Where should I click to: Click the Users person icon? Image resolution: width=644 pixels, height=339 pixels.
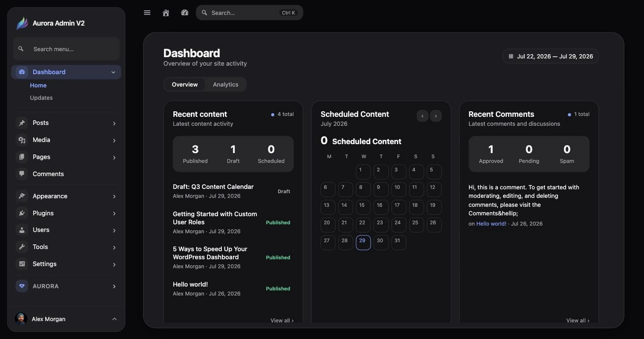pos(22,230)
